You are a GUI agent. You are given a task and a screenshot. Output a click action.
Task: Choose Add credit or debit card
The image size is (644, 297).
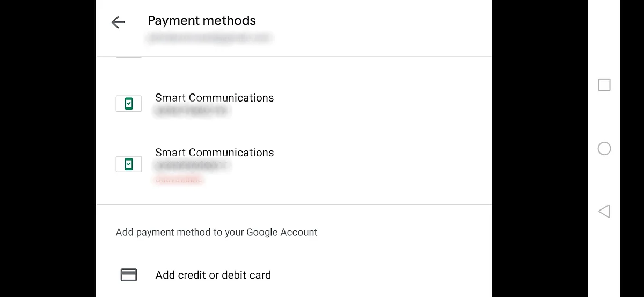[213, 275]
